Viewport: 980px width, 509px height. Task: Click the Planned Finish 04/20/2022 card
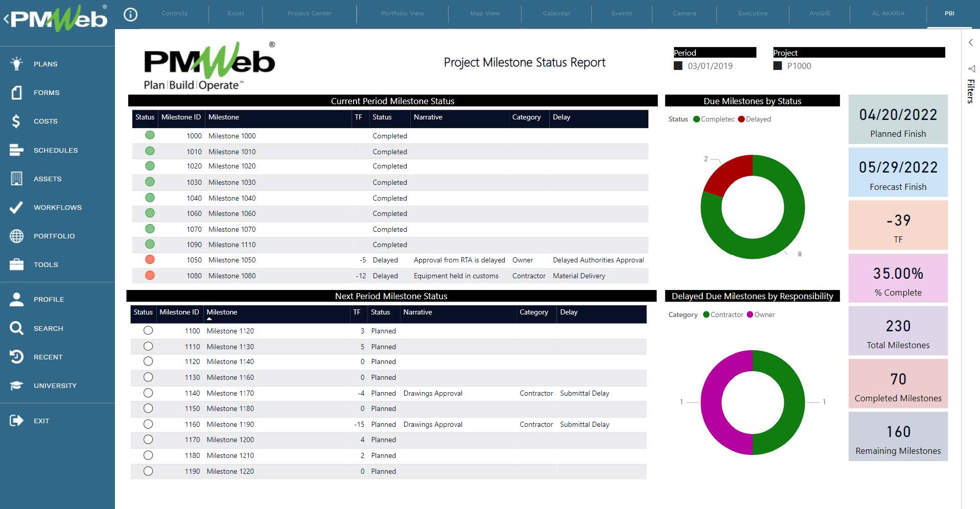(898, 119)
